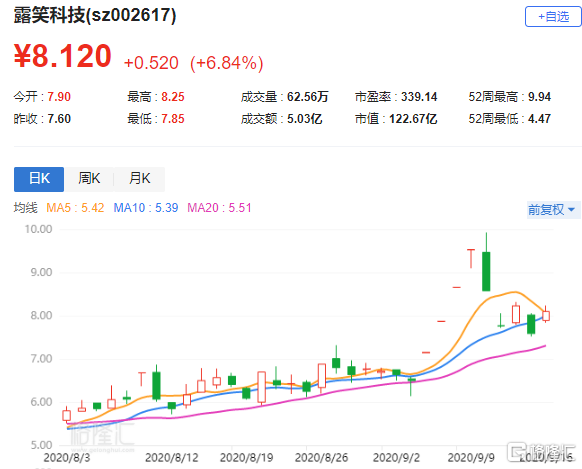The width and height of the screenshot is (582, 469).
Task: Click the 露笑科技(sz002617) stock title
Action: [95, 16]
